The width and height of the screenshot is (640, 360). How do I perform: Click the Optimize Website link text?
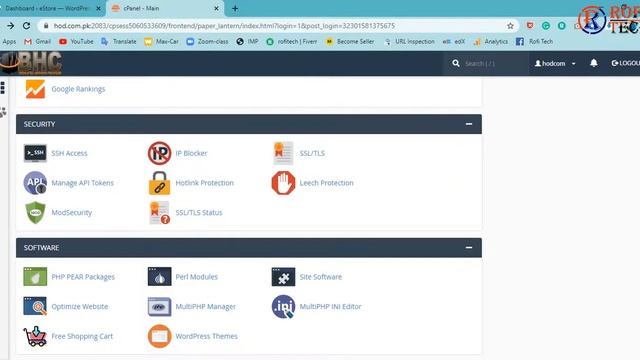(80, 307)
